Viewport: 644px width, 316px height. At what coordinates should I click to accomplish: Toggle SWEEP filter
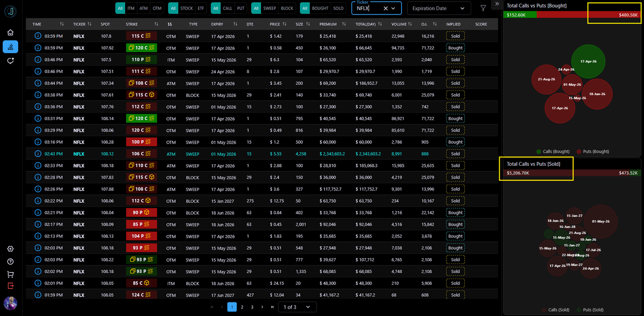coord(270,9)
